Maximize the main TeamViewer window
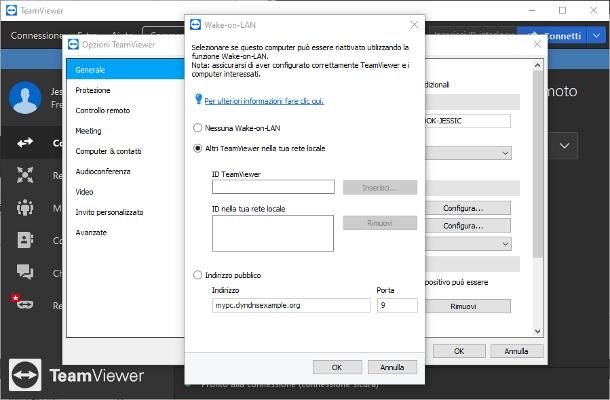610x400 pixels. click(563, 11)
